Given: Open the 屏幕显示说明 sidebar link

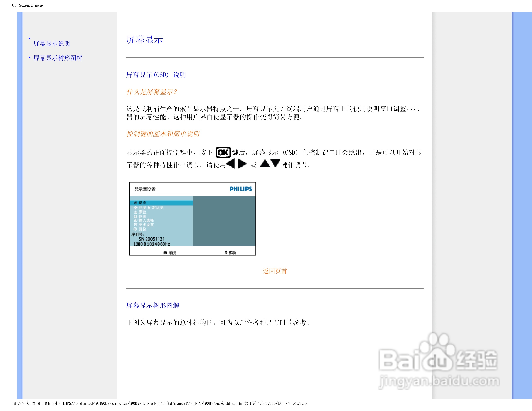Looking at the screenshot, I should click(x=52, y=44).
